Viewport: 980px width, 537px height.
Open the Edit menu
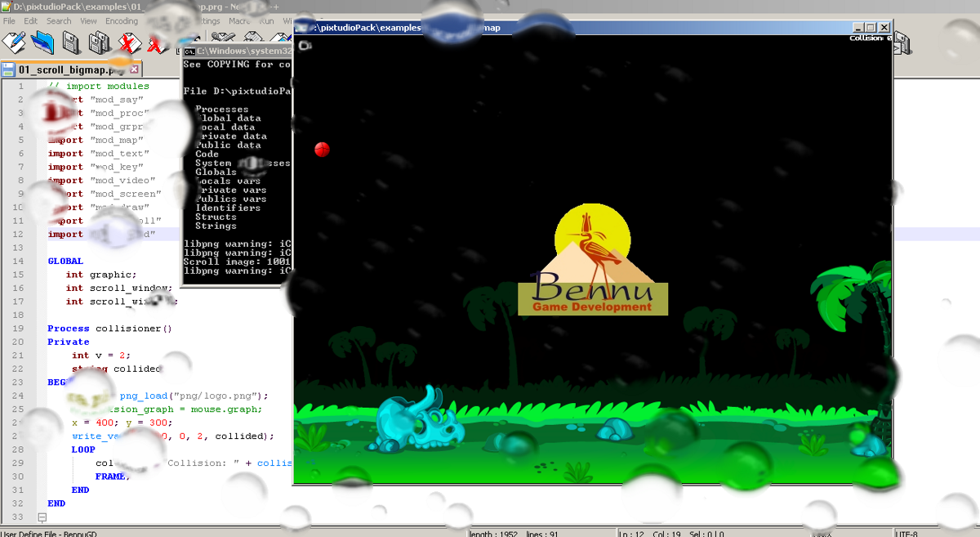(x=31, y=20)
